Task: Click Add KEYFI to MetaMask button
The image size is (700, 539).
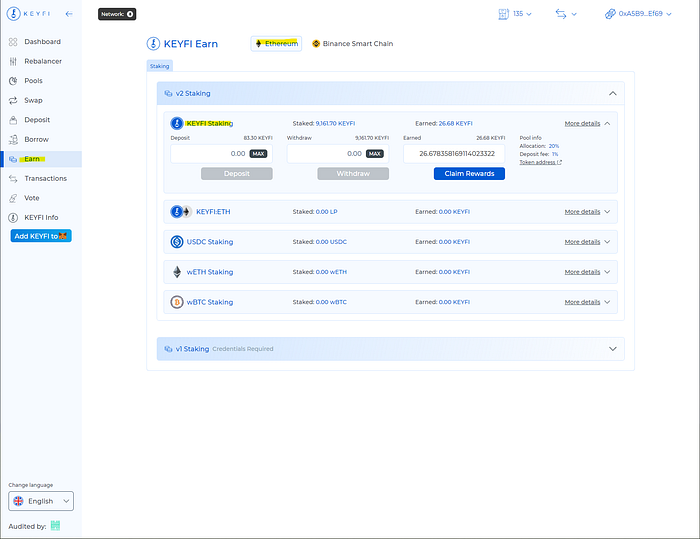Action: point(41,236)
